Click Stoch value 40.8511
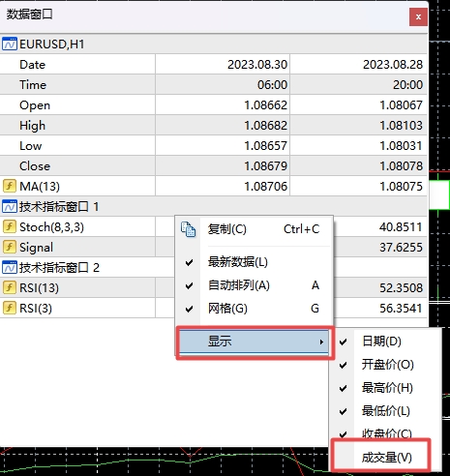This screenshot has width=450, height=476. 401,227
